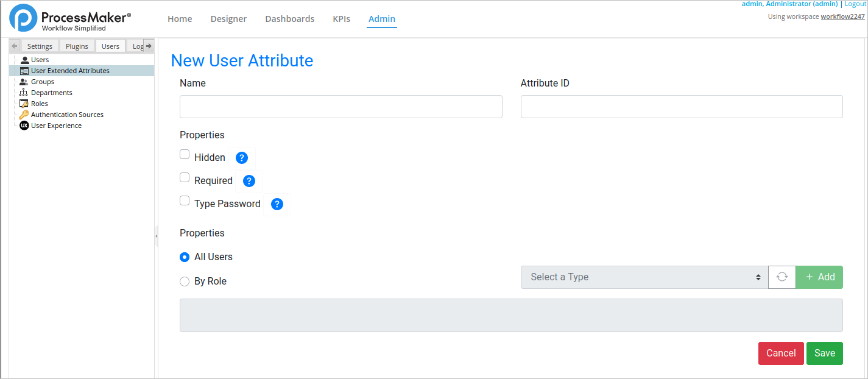Click the Attribute ID input field

pos(681,107)
